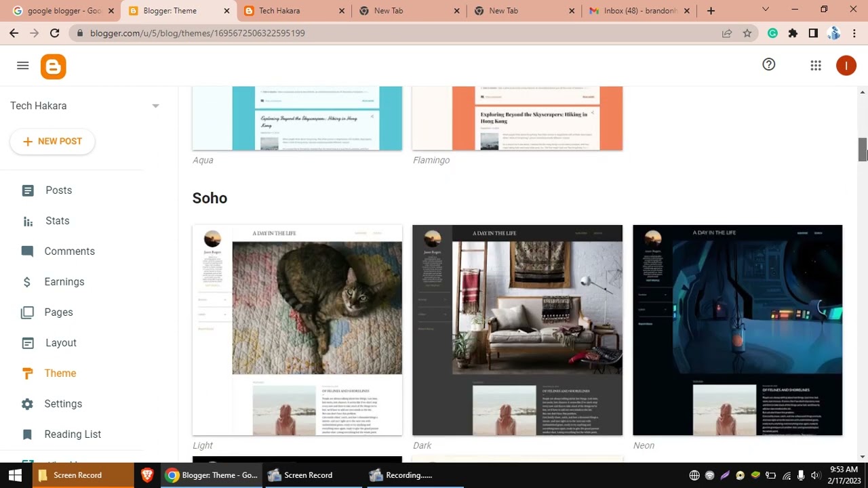The image size is (868, 488).
Task: Open the Google apps grid
Action: point(816,64)
